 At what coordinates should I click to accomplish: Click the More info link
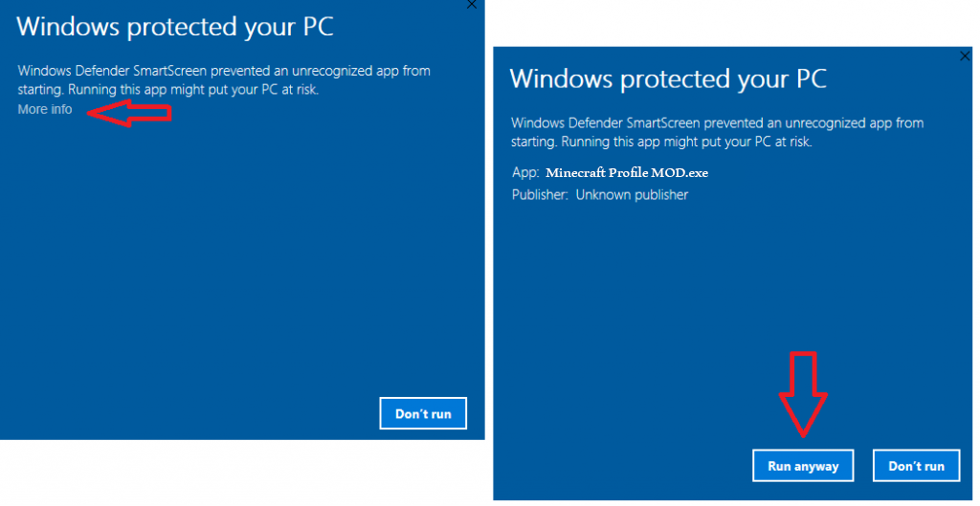[45, 109]
